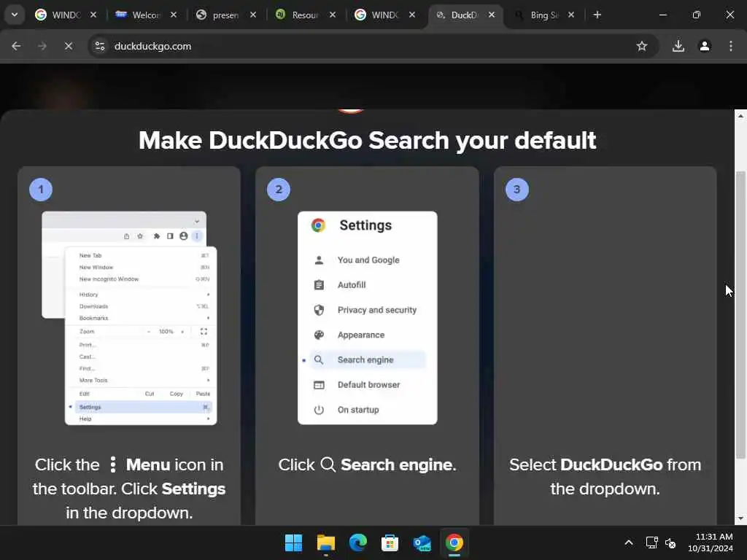Open Microsoft Store from taskbar

(390, 542)
